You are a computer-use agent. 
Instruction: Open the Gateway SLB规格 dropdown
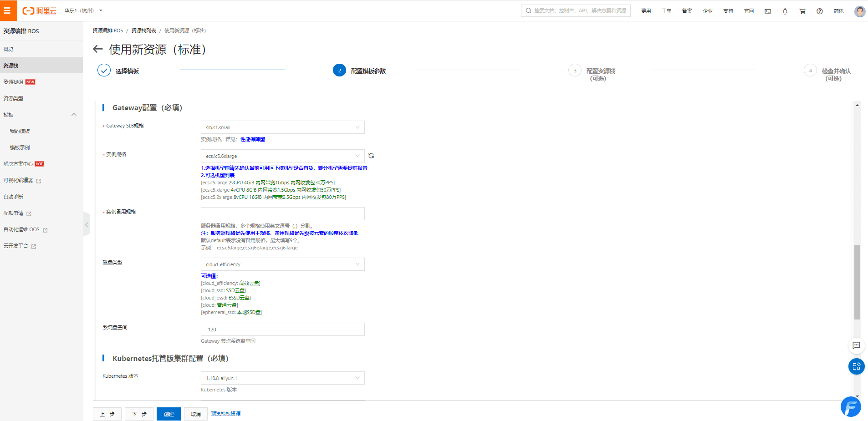[x=282, y=127]
